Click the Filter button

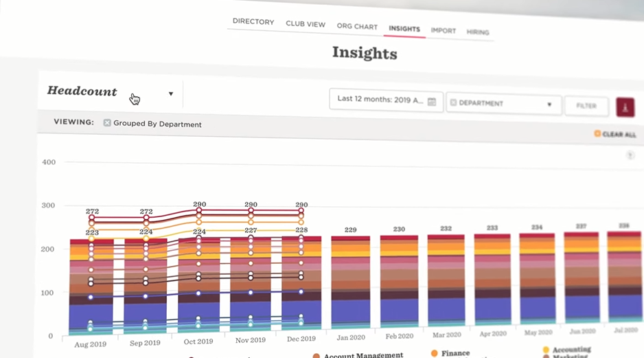(x=586, y=106)
